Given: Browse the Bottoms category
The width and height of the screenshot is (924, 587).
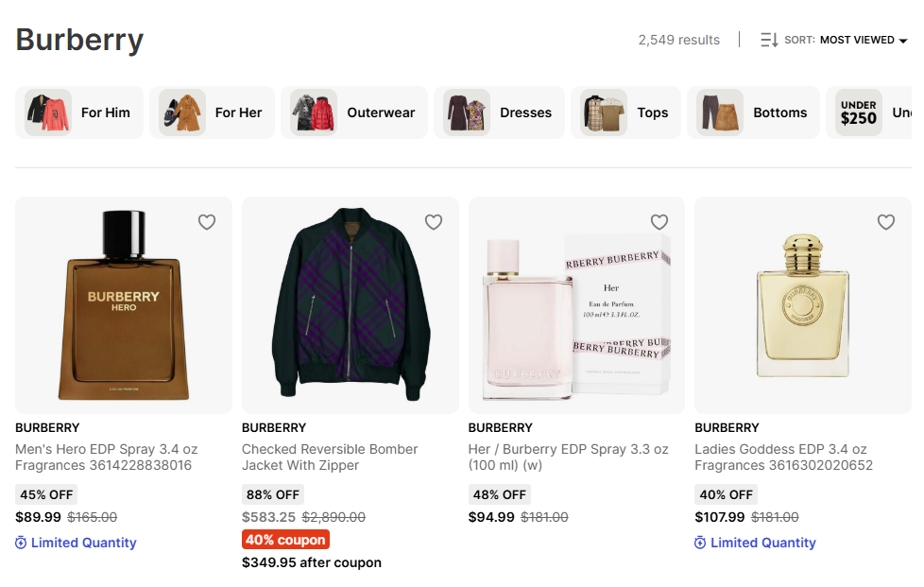Looking at the screenshot, I should click(753, 112).
